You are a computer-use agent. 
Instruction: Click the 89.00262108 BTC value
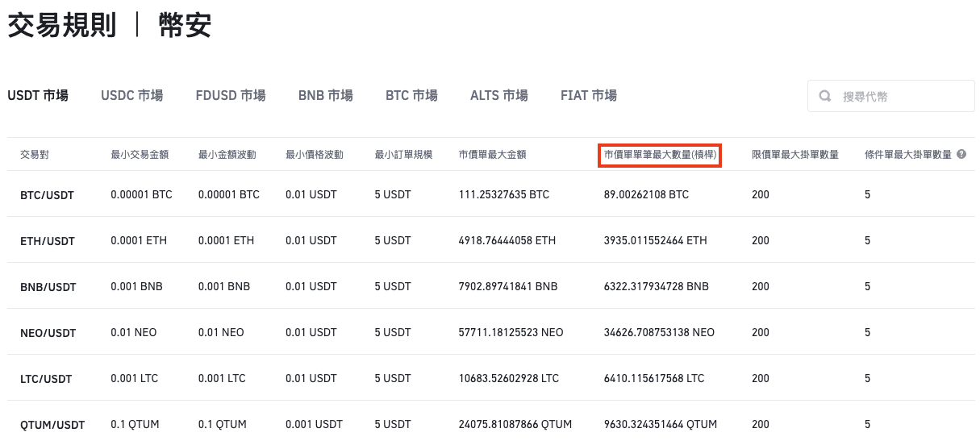pos(647,194)
